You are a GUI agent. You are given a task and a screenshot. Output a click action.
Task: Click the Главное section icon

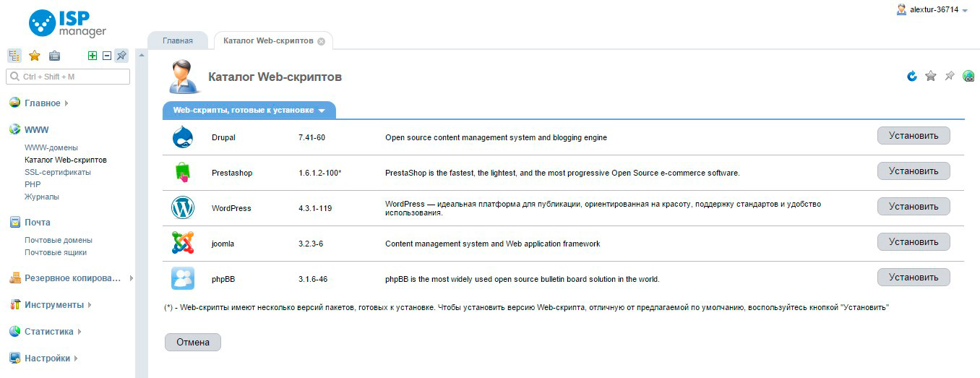[x=14, y=103]
